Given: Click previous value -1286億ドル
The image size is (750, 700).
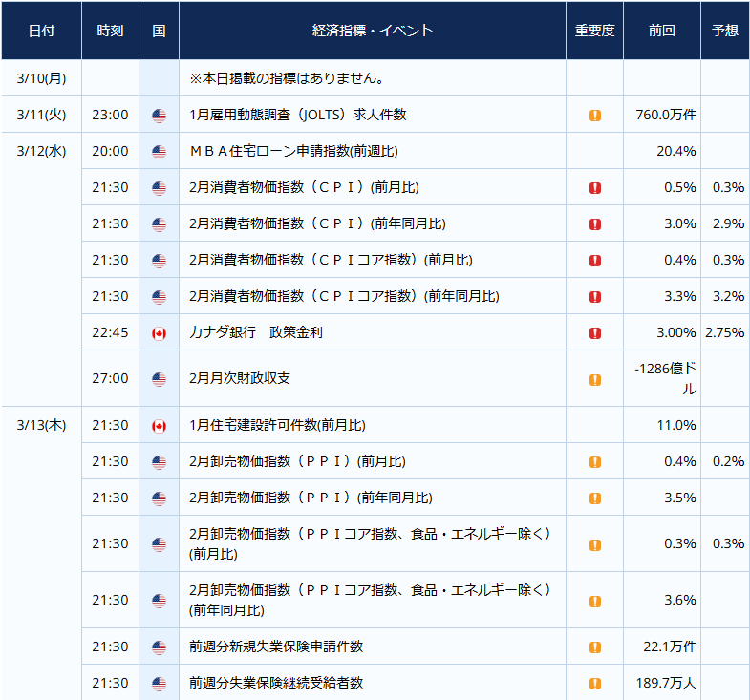Looking at the screenshot, I should (666, 378).
